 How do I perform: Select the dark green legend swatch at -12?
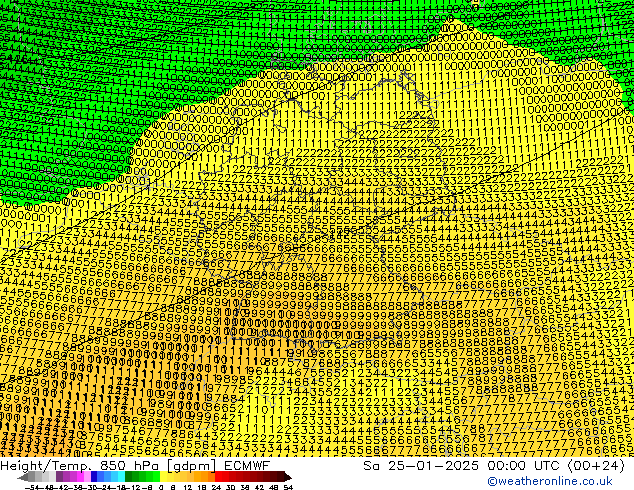129,476
